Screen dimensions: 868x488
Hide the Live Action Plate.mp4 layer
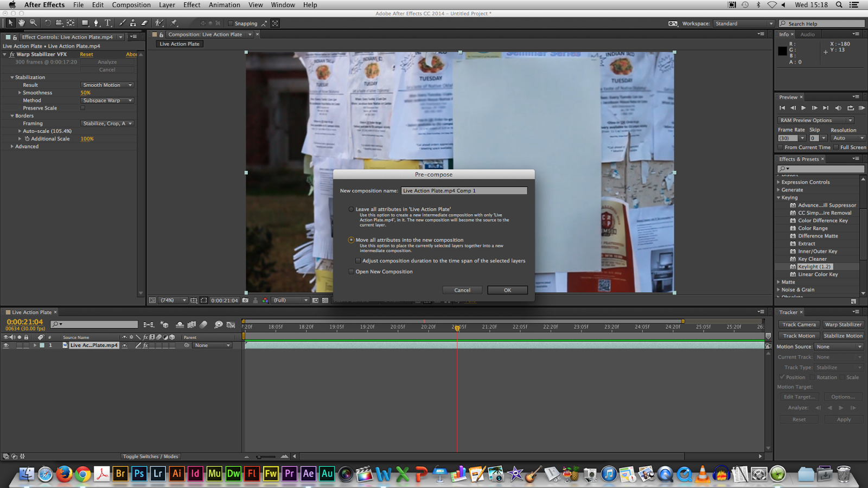click(6, 345)
